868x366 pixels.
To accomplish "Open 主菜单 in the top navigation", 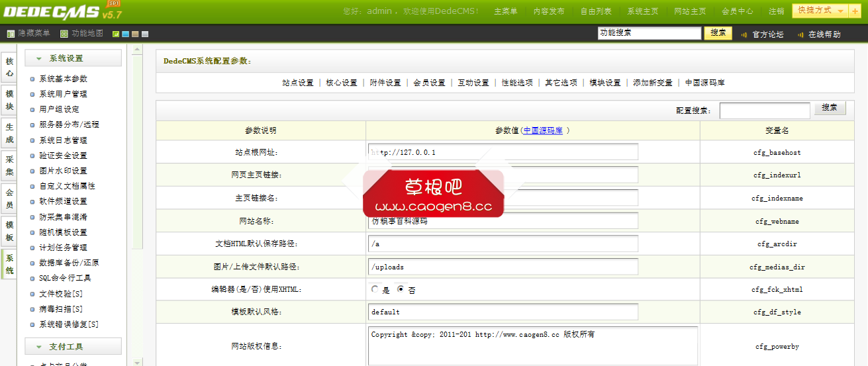I will coord(506,11).
